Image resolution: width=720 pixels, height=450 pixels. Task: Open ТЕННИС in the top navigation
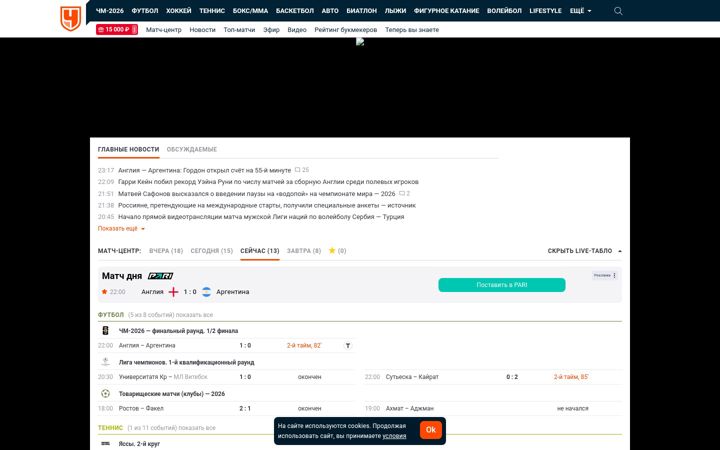[212, 11]
